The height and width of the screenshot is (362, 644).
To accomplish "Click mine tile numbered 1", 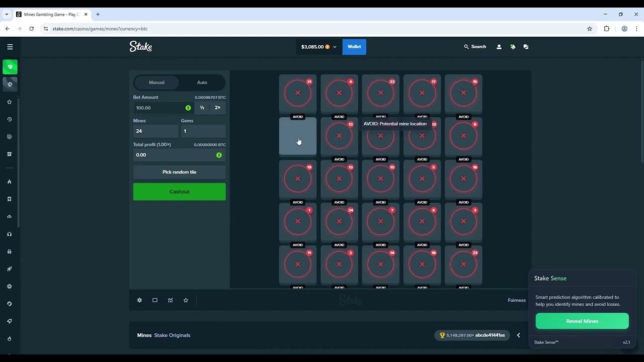I will [x=298, y=221].
